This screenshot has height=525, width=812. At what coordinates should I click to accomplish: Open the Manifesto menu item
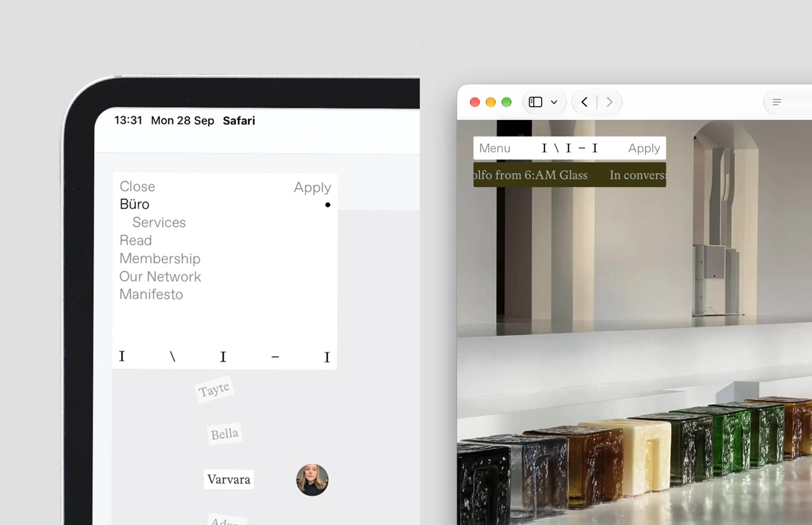point(151,294)
